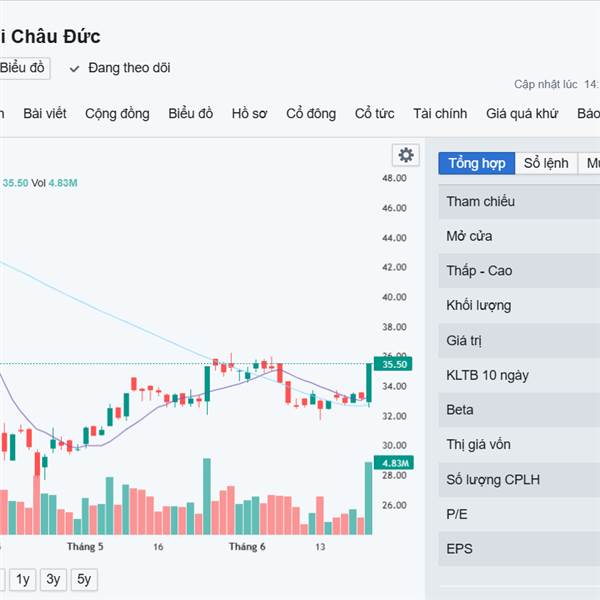Select the 1y time range
This screenshot has width=600, height=600.
tap(23, 580)
